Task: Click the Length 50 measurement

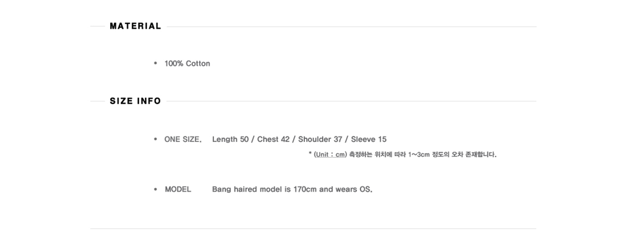Action: pos(230,139)
